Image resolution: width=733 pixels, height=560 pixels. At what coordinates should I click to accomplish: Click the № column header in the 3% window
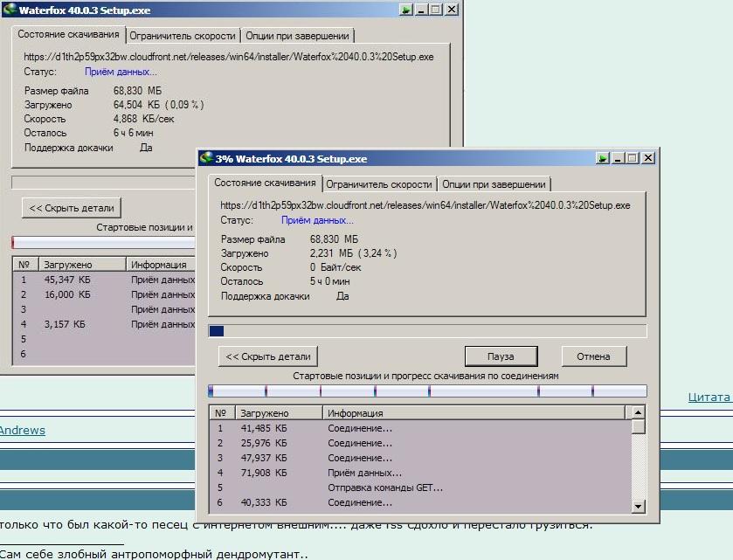pos(222,413)
